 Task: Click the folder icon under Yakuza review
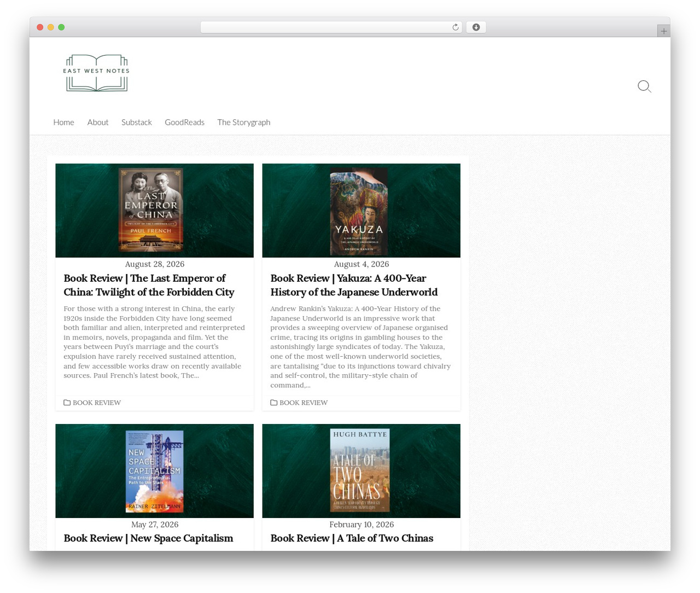(x=273, y=403)
